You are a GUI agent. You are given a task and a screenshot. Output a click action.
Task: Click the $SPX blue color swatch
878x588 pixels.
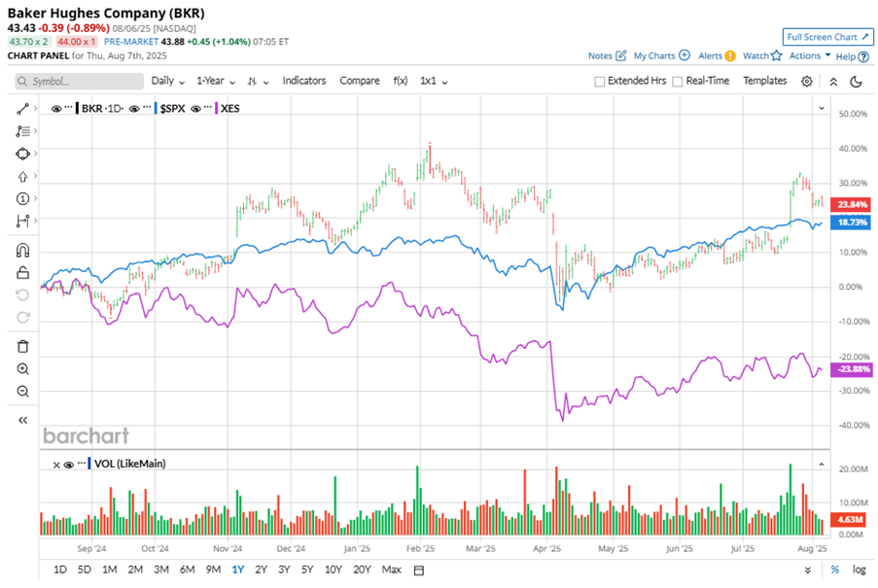click(156, 109)
